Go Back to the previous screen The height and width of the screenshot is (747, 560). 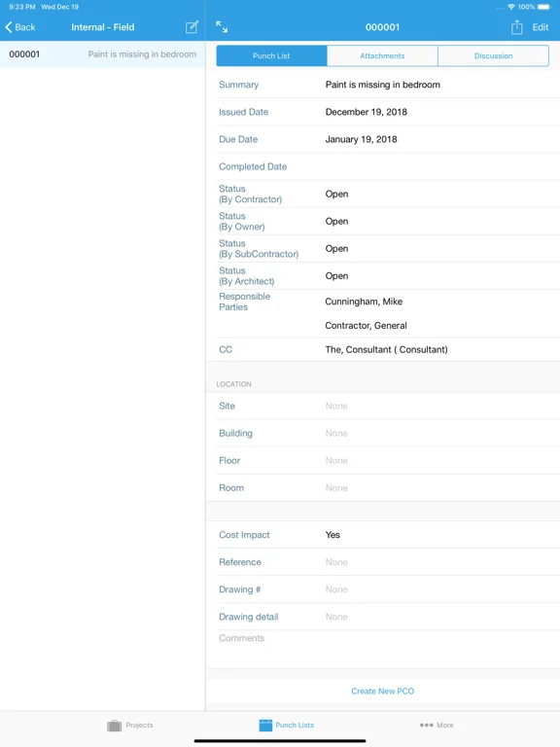click(x=20, y=27)
